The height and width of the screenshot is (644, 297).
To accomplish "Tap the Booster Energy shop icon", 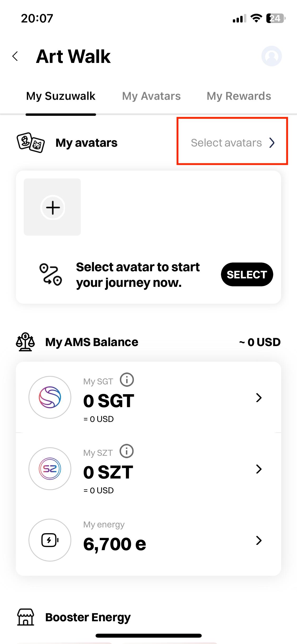I will (26, 617).
